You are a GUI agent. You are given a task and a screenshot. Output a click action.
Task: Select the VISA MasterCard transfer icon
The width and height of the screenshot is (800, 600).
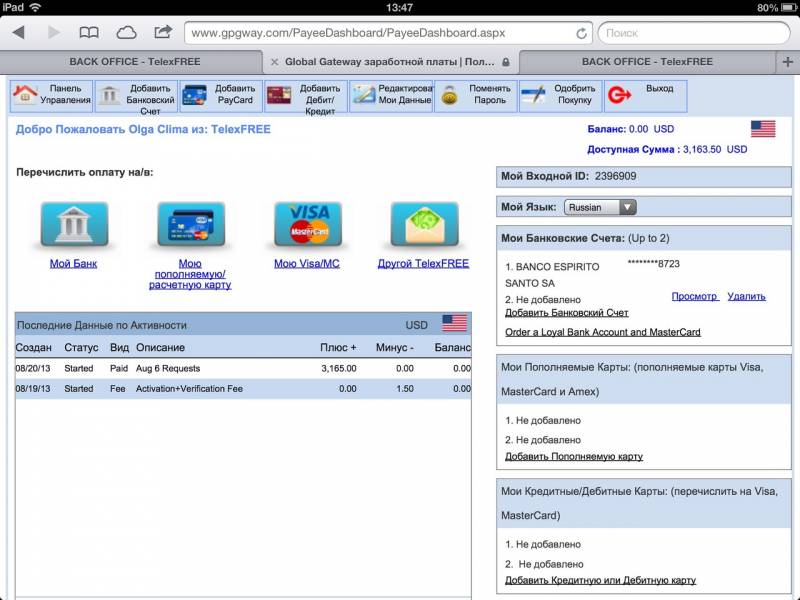coord(308,224)
